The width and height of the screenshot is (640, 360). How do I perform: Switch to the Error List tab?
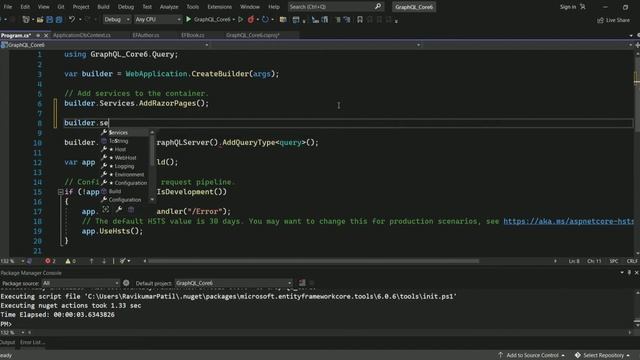tap(32, 342)
